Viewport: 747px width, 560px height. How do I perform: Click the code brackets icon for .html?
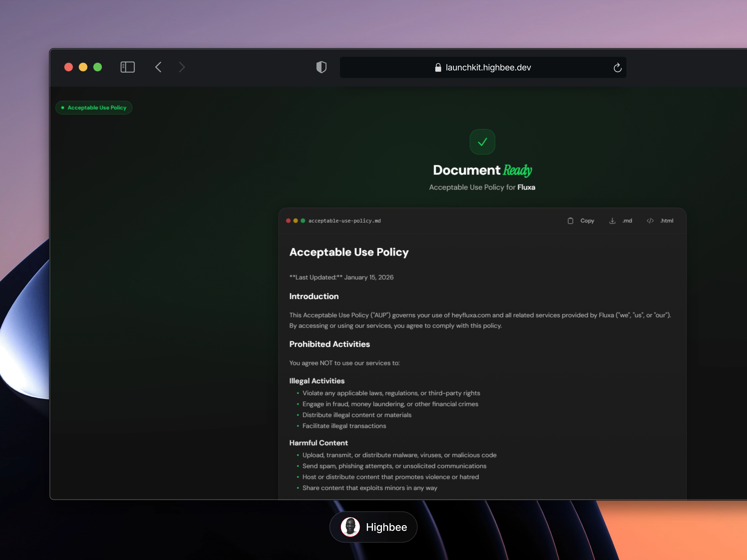[650, 221]
